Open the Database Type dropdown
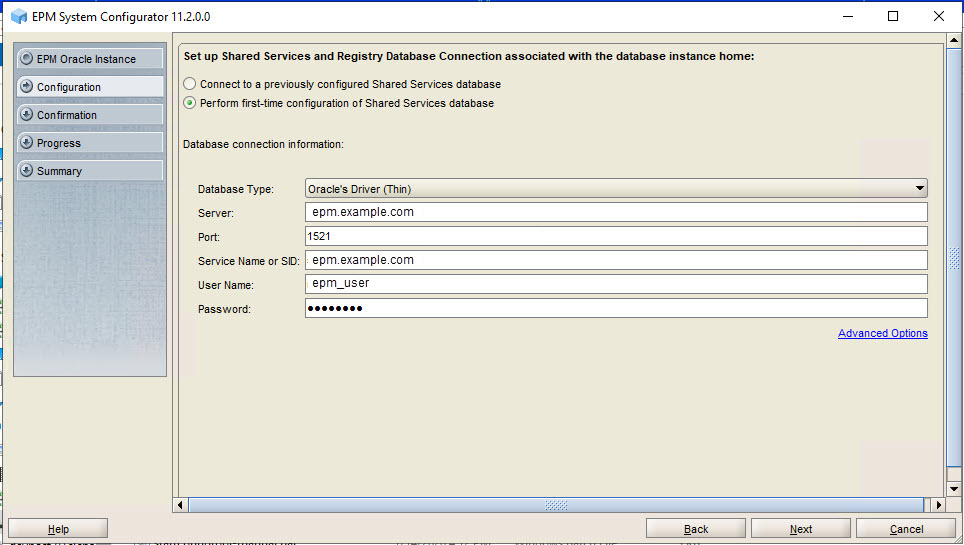Screen dimensions: 964x545 click(616, 188)
